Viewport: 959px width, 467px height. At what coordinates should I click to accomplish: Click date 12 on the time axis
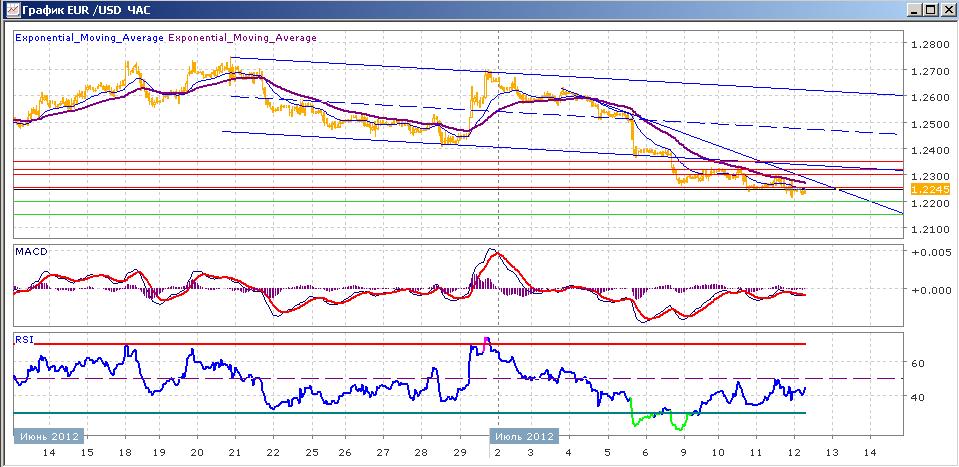794,453
